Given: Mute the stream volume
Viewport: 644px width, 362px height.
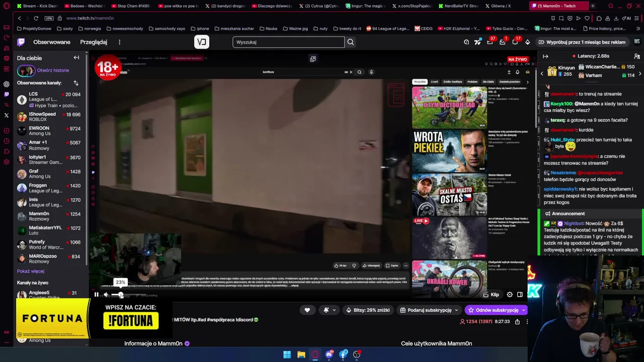Looking at the screenshot, I should (x=106, y=295).
